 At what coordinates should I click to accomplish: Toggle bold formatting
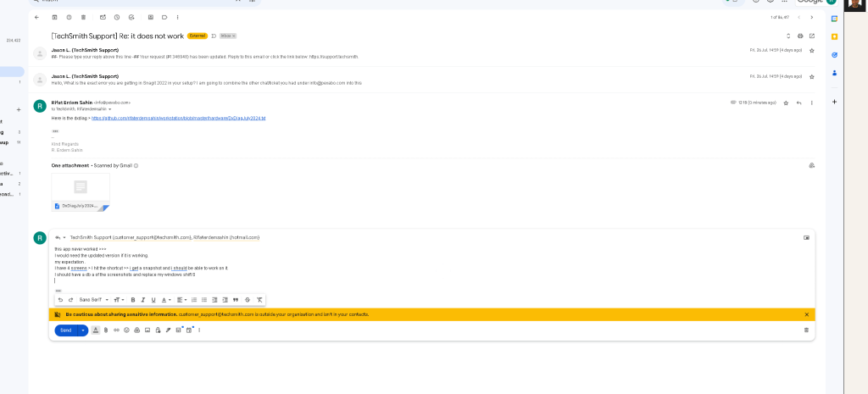pyautogui.click(x=133, y=300)
